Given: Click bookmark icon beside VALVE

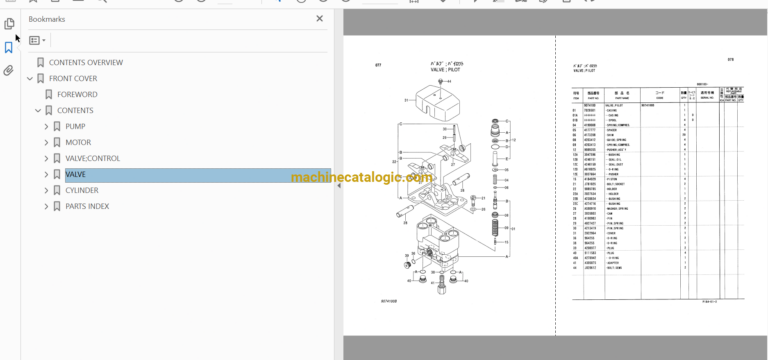Looking at the screenshot, I should point(57,174).
